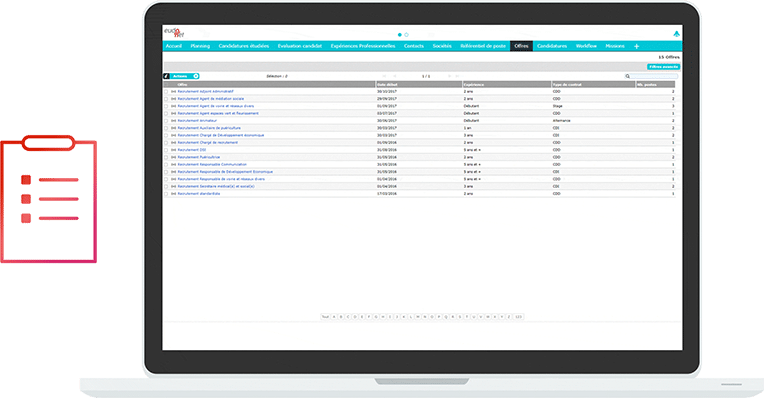Tick the checkbox for Recrutement Adjoint Administratif
The width and height of the screenshot is (764, 398).
tap(166, 92)
